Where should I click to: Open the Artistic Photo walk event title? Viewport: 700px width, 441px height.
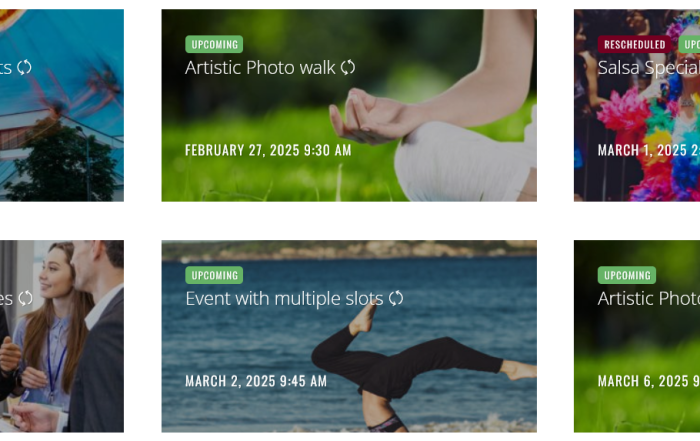[260, 68]
